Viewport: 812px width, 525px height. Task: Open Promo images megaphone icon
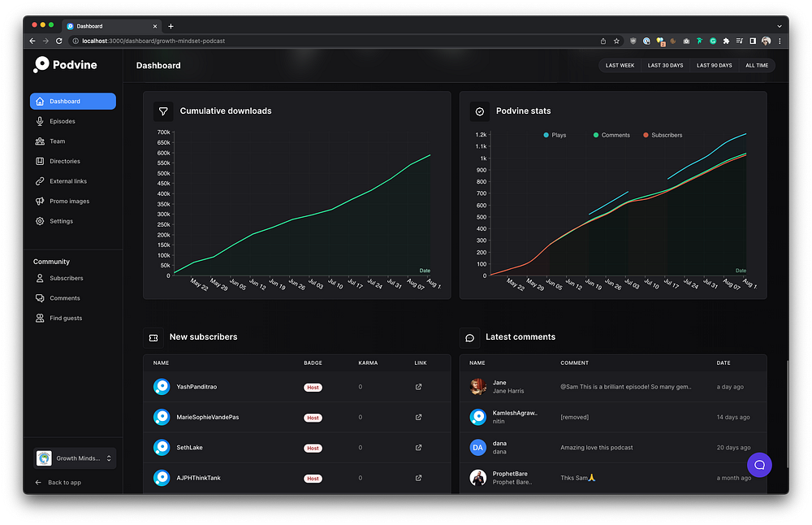pos(40,201)
